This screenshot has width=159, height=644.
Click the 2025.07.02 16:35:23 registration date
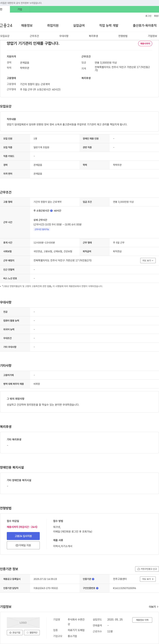[45, 579]
